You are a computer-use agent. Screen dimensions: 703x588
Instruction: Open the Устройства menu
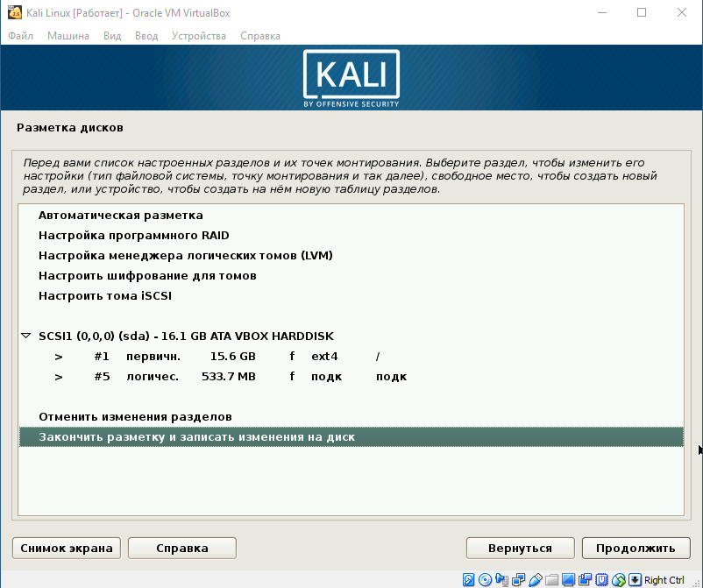click(x=198, y=36)
